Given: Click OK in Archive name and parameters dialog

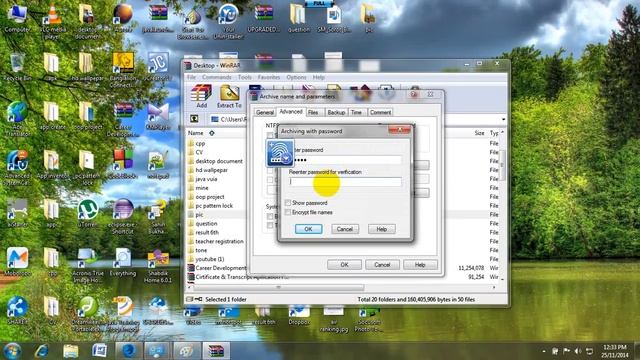Looking at the screenshot, I should (344, 265).
